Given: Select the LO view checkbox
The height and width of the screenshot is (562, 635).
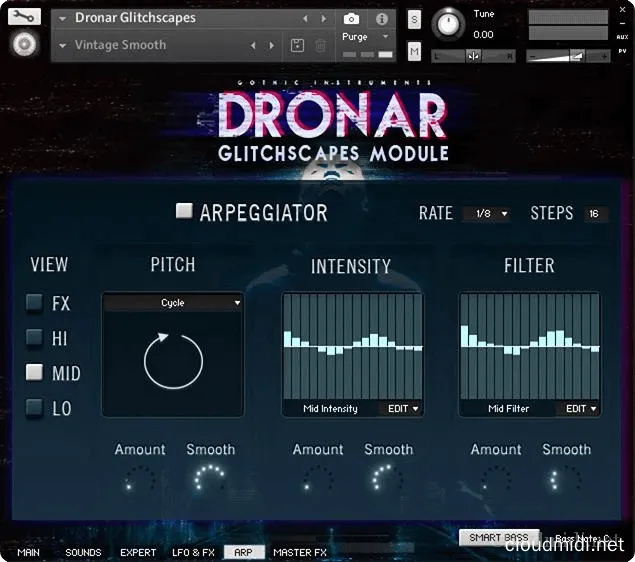Looking at the screenshot, I should [x=35, y=407].
